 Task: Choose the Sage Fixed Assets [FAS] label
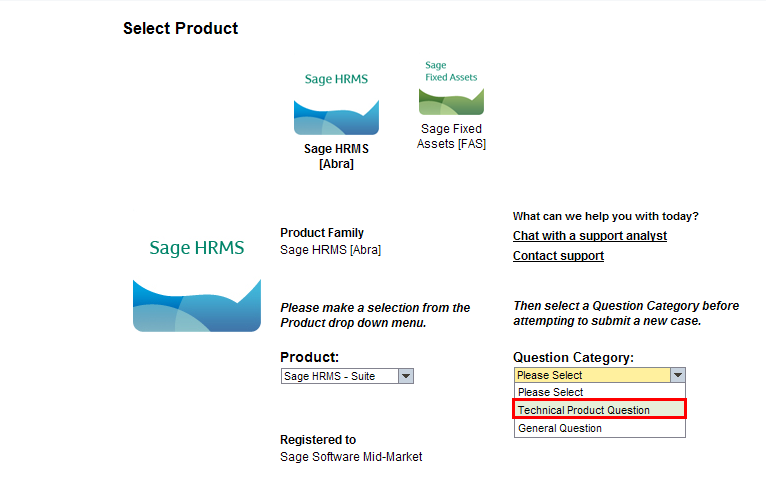pyautogui.click(x=451, y=136)
